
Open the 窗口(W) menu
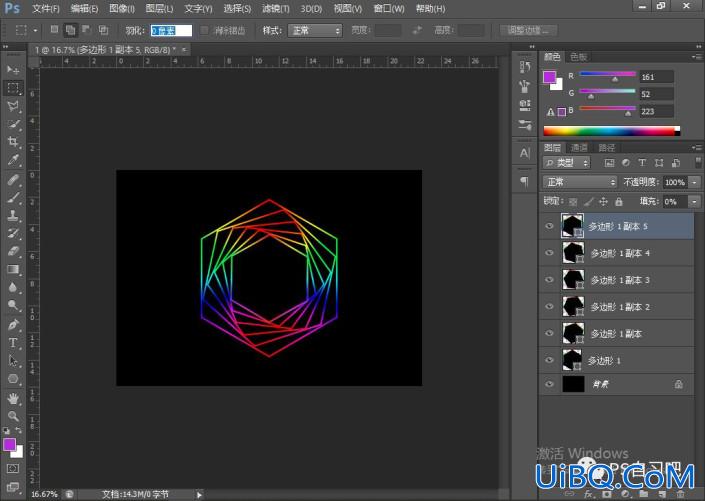(389, 9)
